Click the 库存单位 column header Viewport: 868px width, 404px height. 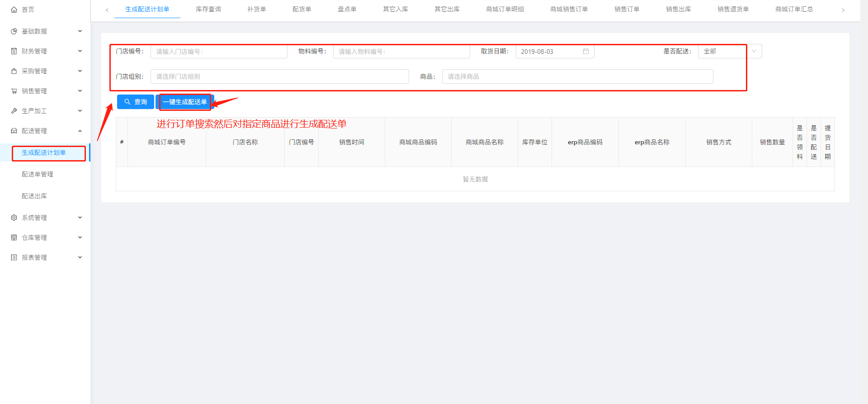(x=535, y=142)
